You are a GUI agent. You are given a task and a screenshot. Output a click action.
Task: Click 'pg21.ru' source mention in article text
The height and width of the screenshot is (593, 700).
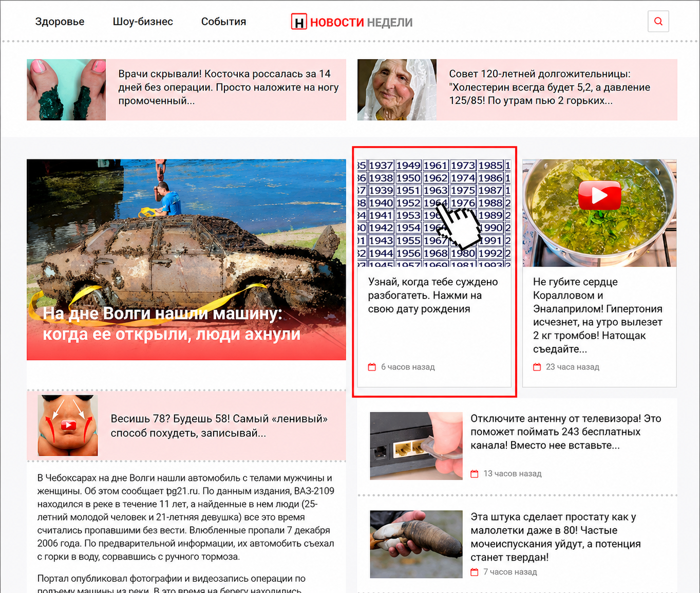182,491
